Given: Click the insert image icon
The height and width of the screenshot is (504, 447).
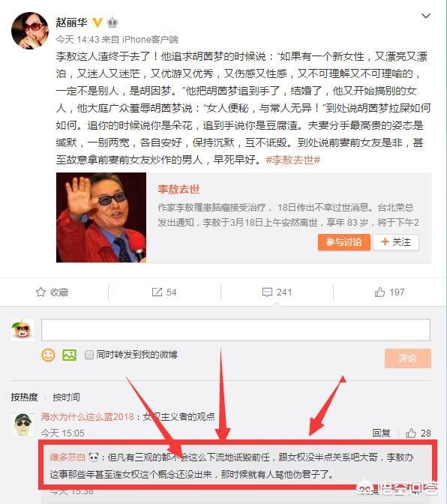Looking at the screenshot, I should point(70,355).
